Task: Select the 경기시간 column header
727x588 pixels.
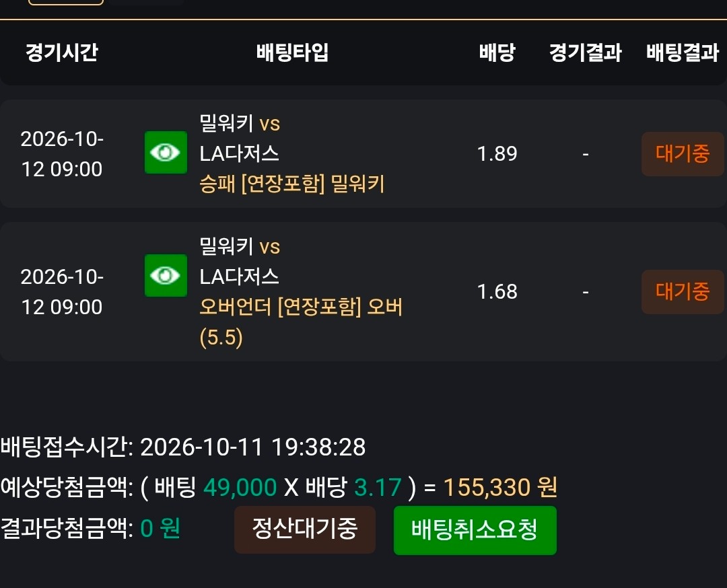Action: click(62, 52)
